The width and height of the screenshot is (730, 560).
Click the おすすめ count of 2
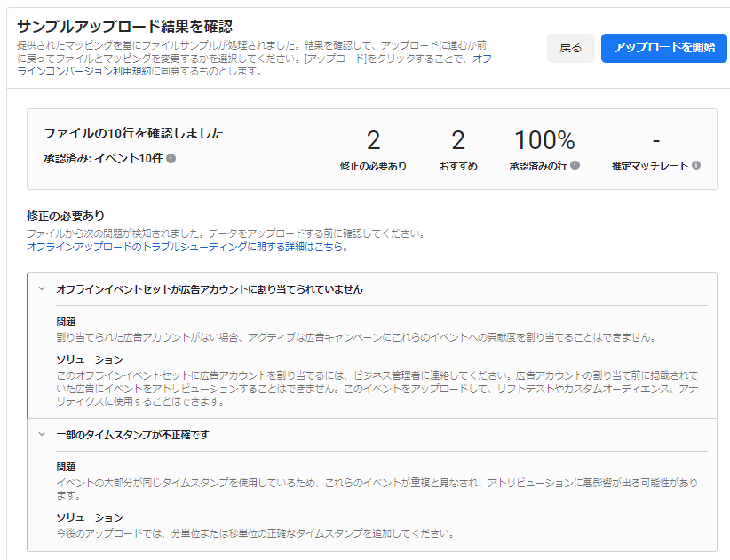pos(458,140)
